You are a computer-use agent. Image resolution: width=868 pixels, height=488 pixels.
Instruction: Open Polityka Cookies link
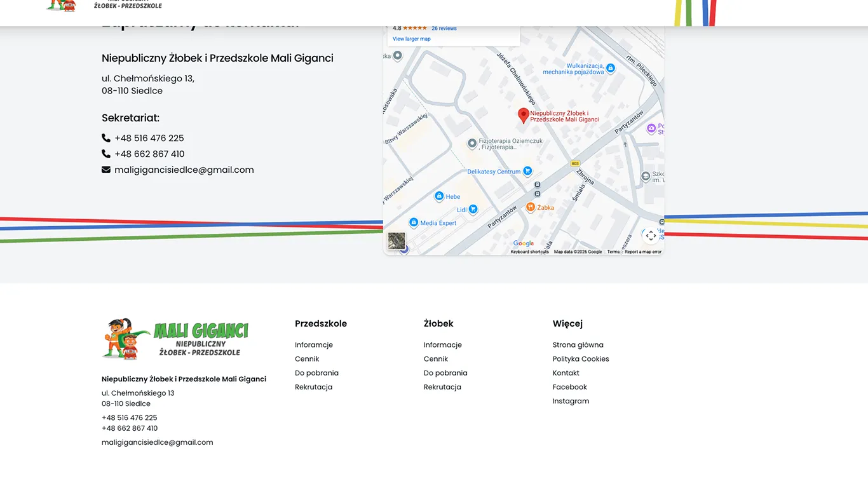click(580, 359)
